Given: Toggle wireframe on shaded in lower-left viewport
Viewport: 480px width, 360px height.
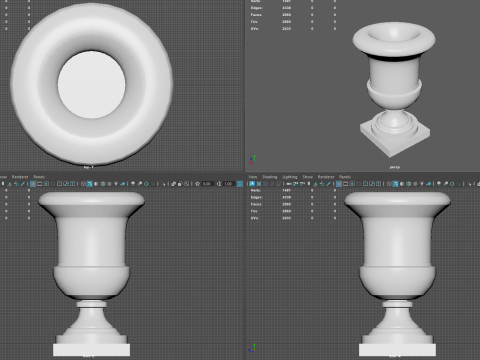Looking at the screenshot, I should click(103, 184).
